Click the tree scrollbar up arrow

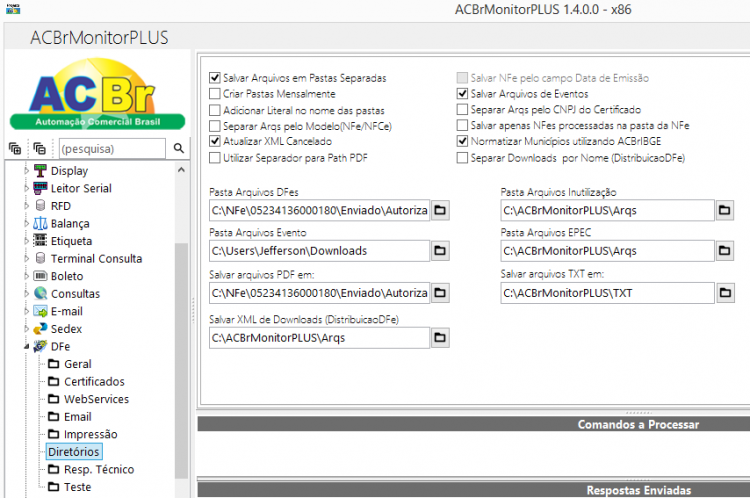181,170
